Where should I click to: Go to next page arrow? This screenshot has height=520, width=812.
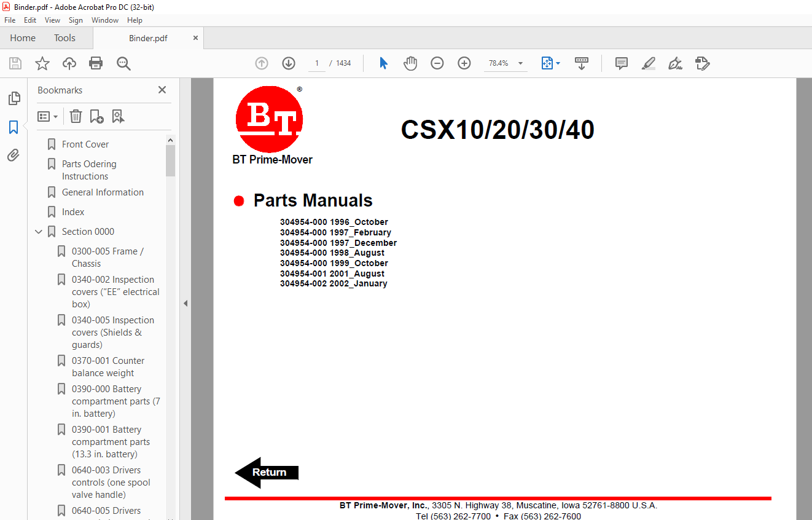[x=289, y=63]
